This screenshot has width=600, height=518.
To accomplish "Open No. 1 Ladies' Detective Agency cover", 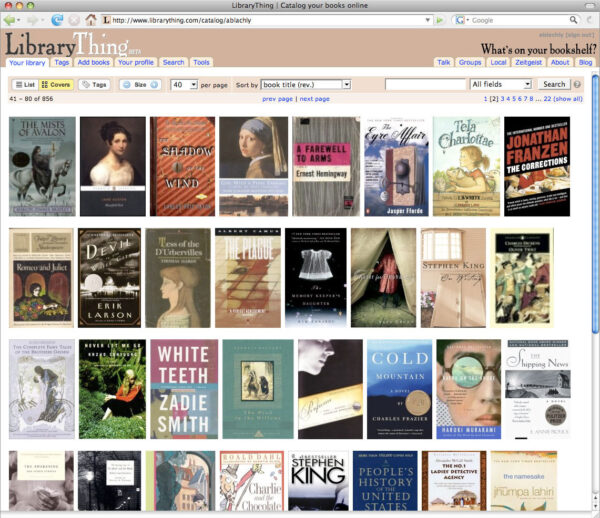I will point(454,481).
